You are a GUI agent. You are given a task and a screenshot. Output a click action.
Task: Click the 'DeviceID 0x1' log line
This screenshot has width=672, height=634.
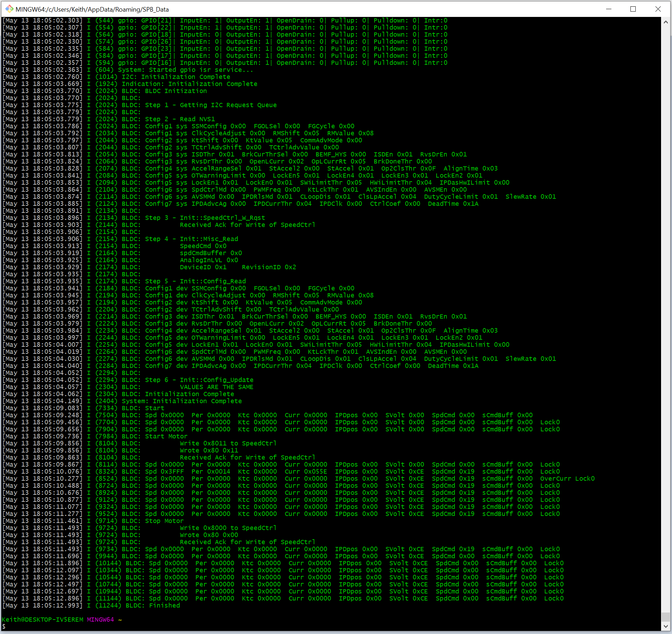[x=203, y=267]
